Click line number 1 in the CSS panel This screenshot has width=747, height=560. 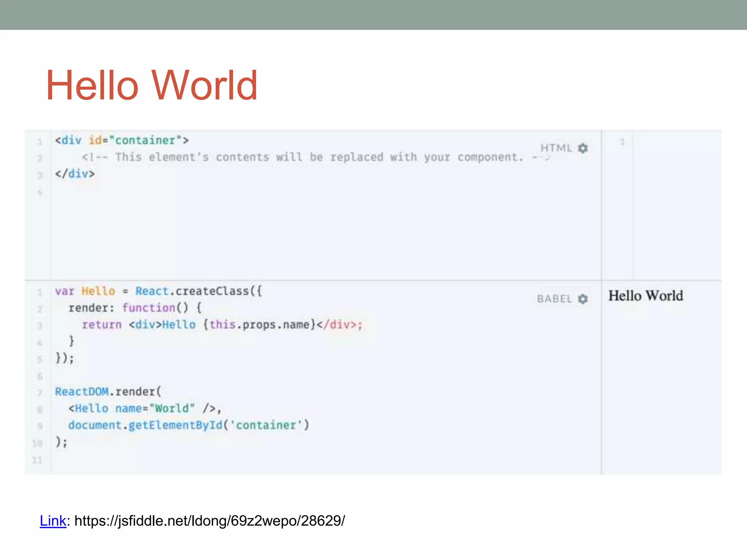coord(623,141)
